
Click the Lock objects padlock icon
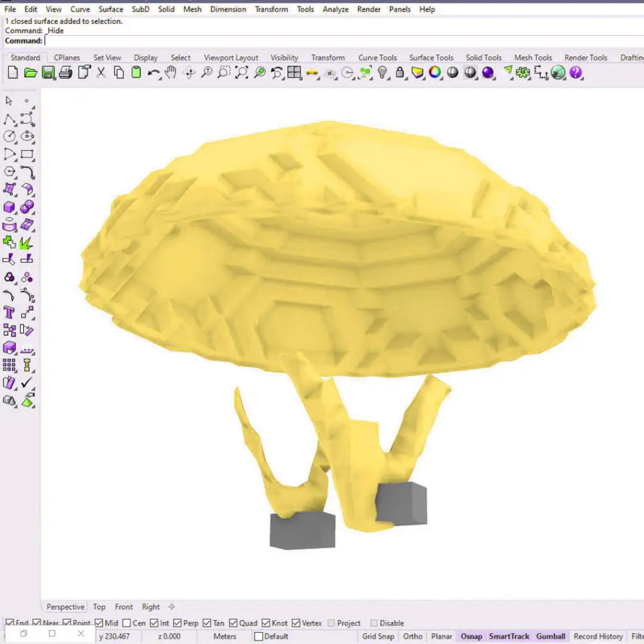(399, 73)
